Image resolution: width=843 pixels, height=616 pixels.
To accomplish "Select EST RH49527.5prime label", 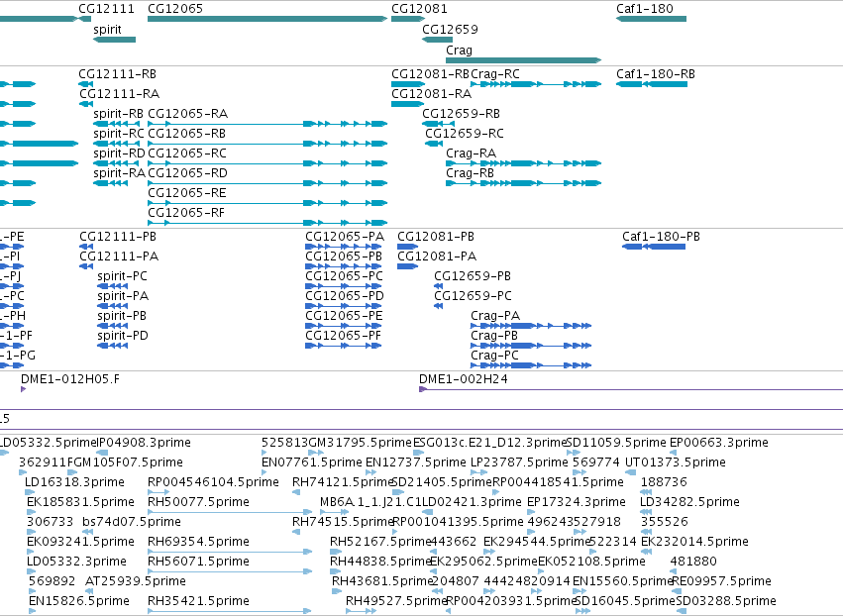I will tap(396, 601).
